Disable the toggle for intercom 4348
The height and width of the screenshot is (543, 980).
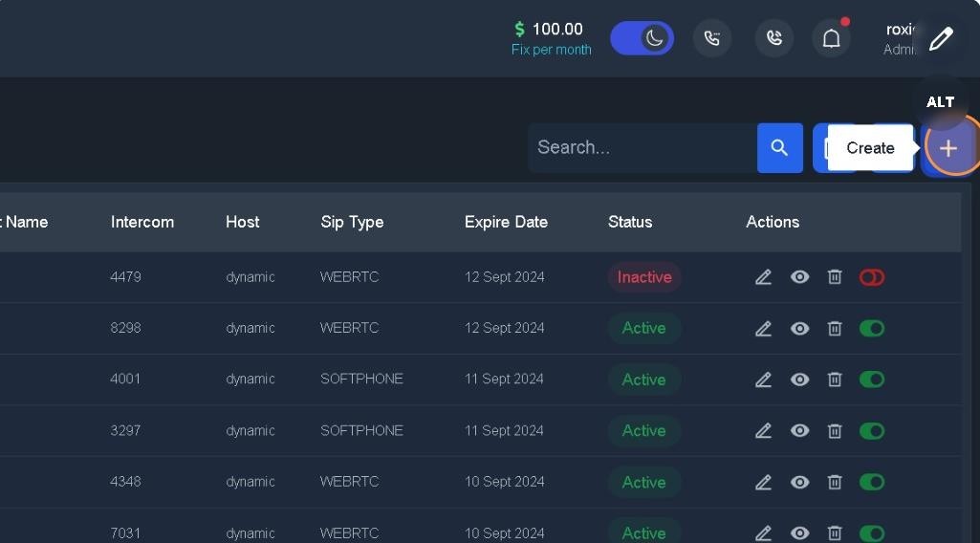tap(871, 482)
